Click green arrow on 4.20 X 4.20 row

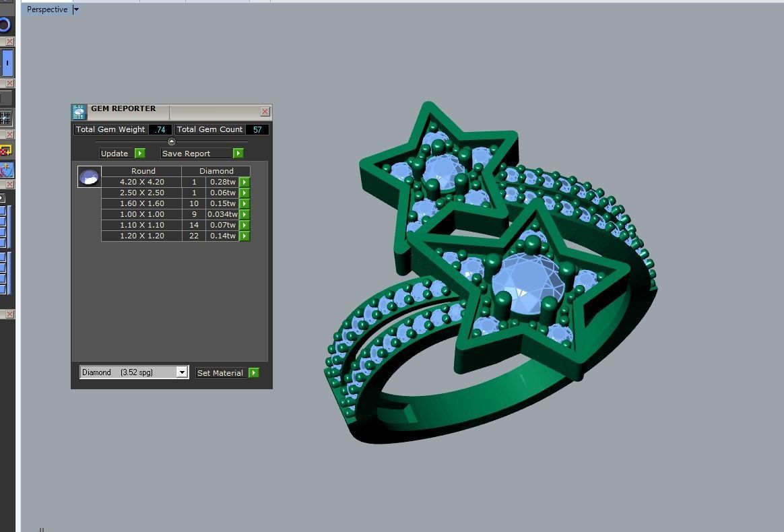(x=244, y=182)
